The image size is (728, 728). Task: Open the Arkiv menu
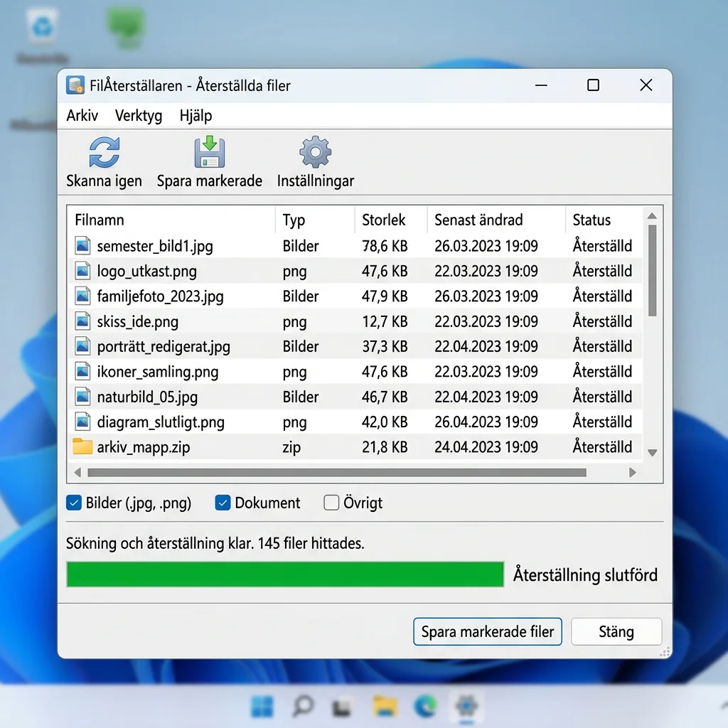82,115
